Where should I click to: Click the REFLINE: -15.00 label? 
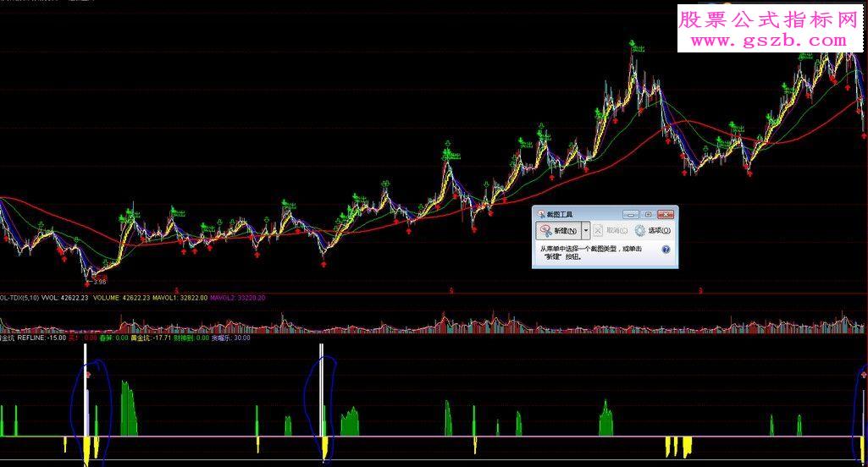(x=41, y=338)
